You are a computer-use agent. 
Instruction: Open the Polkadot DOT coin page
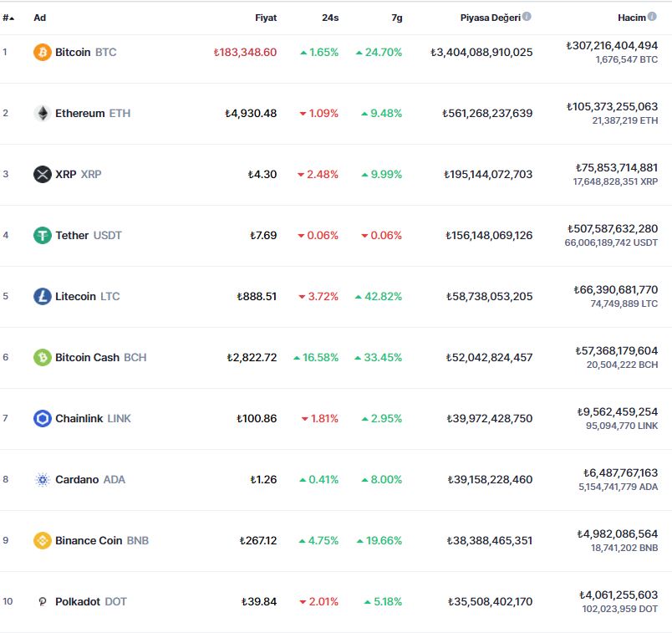[x=90, y=601]
